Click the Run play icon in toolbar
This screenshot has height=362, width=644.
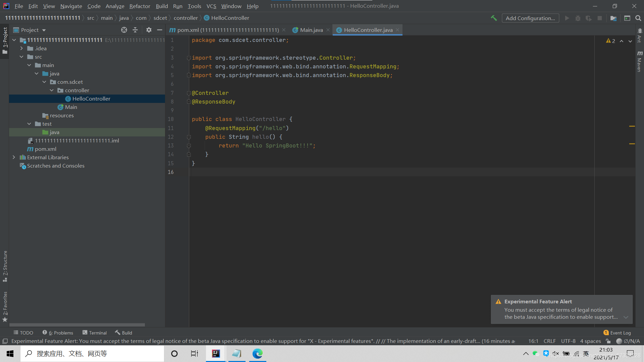(x=567, y=18)
